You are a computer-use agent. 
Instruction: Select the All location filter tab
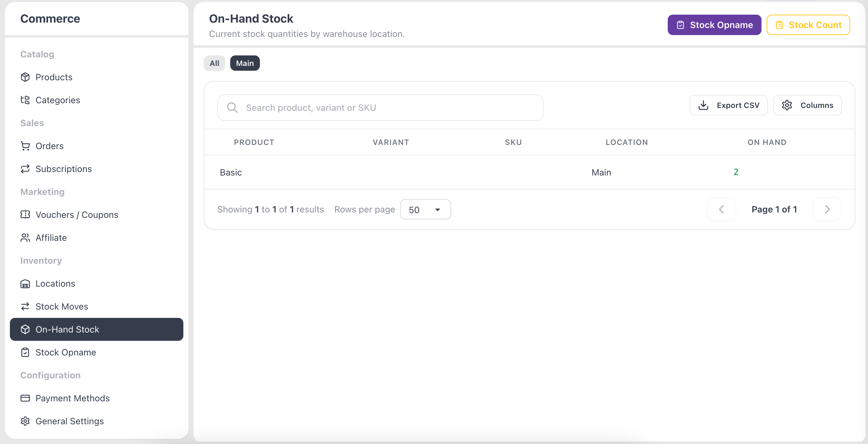[214, 63]
